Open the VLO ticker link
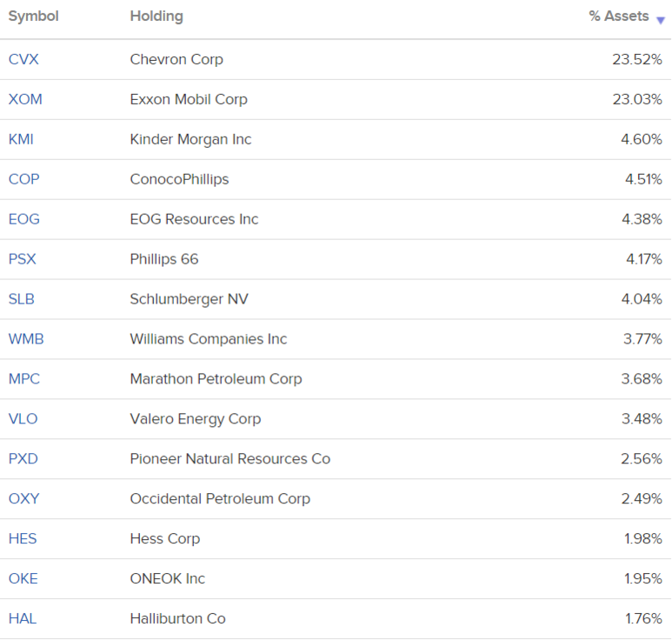This screenshot has width=672, height=640. click(x=23, y=418)
